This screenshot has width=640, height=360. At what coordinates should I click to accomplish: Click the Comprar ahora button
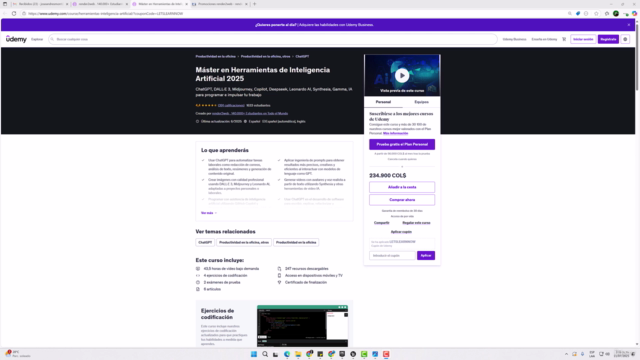402,200
